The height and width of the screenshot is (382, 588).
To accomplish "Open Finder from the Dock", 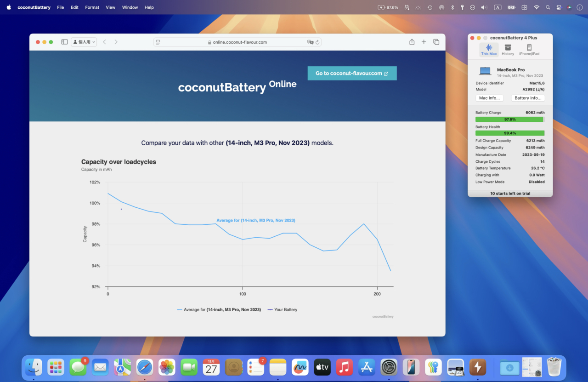I will pos(34,367).
